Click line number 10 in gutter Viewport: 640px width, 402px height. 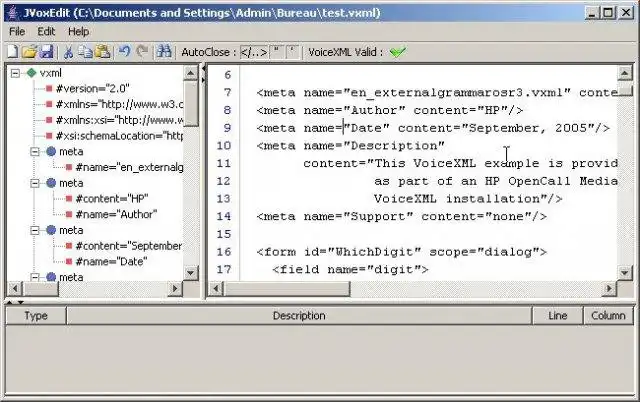coord(224,146)
